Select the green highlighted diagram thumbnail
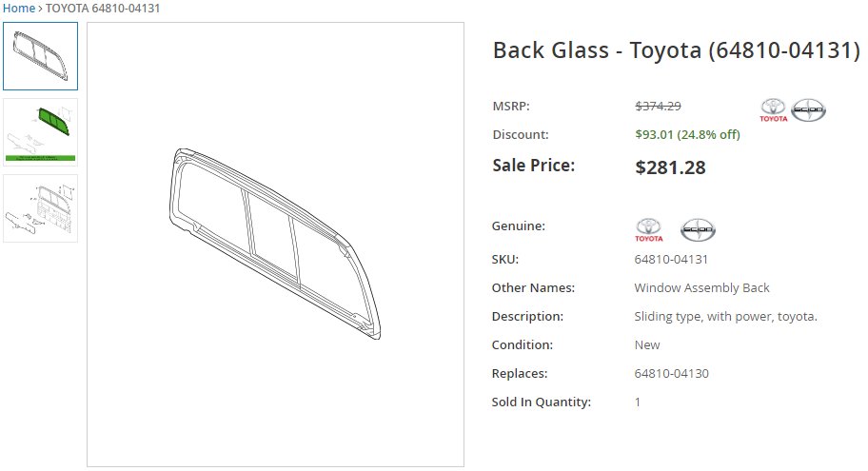This screenshot has height=471, width=868. click(40, 132)
